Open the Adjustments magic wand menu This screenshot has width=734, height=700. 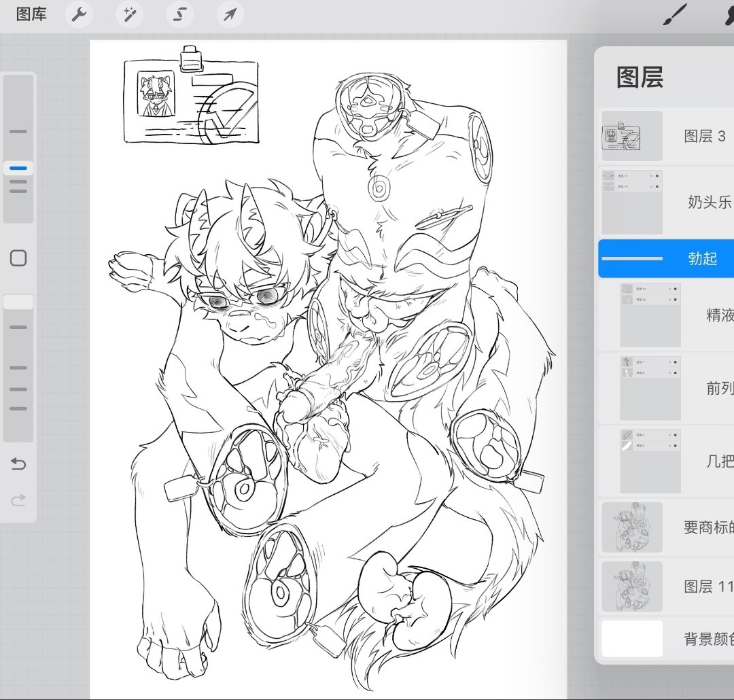tap(129, 14)
